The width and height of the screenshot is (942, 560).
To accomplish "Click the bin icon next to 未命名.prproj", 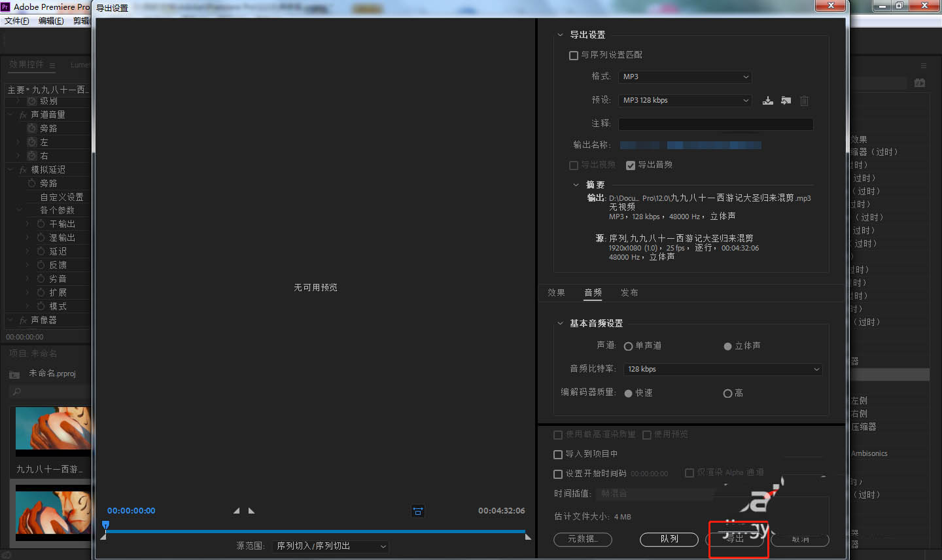I will click(x=14, y=374).
